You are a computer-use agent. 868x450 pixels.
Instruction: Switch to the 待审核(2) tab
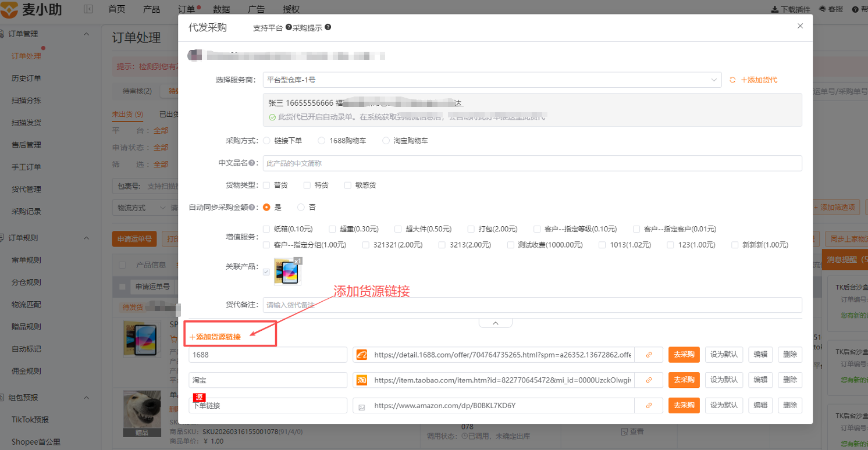(x=137, y=91)
